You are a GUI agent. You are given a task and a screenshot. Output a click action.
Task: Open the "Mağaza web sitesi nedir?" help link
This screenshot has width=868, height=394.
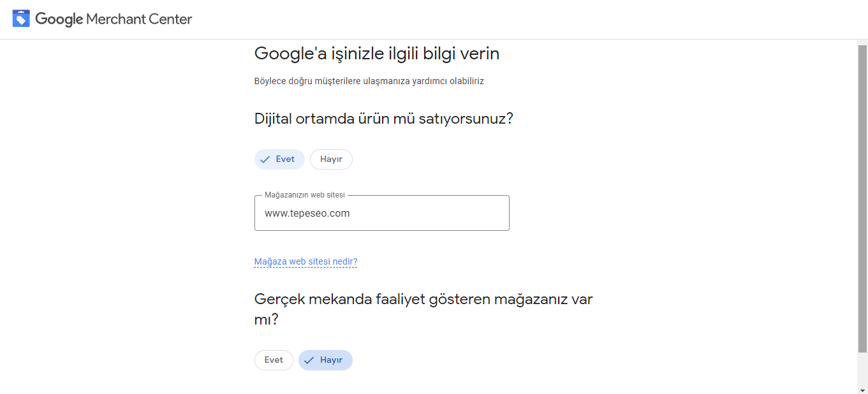click(x=305, y=262)
